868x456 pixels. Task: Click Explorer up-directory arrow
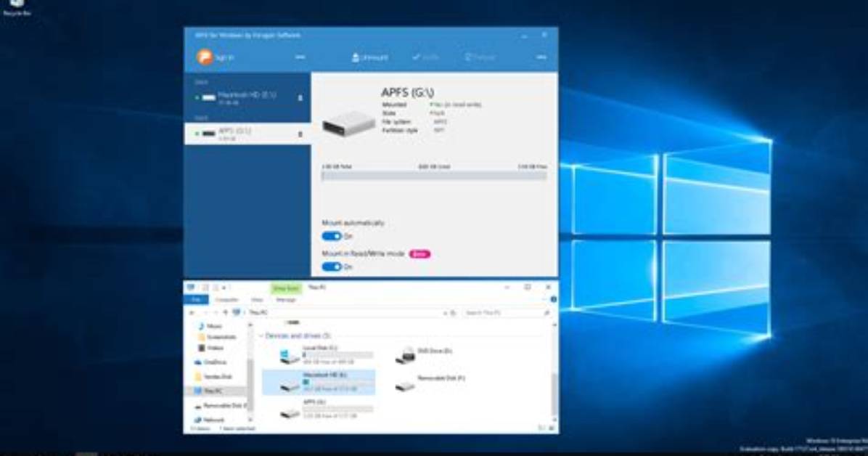225,313
